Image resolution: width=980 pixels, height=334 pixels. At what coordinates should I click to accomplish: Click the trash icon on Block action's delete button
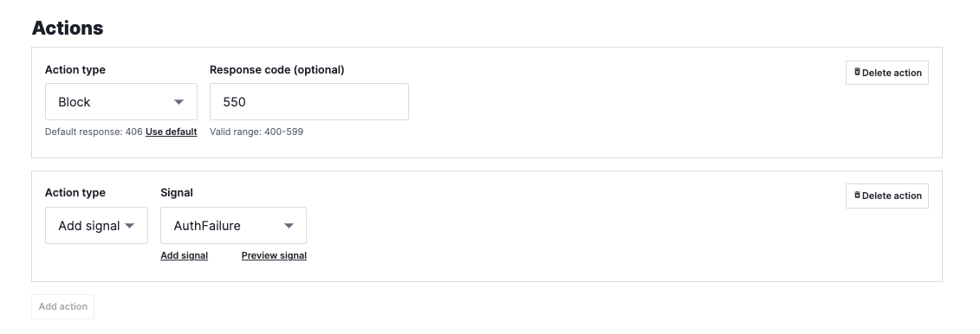click(x=857, y=73)
